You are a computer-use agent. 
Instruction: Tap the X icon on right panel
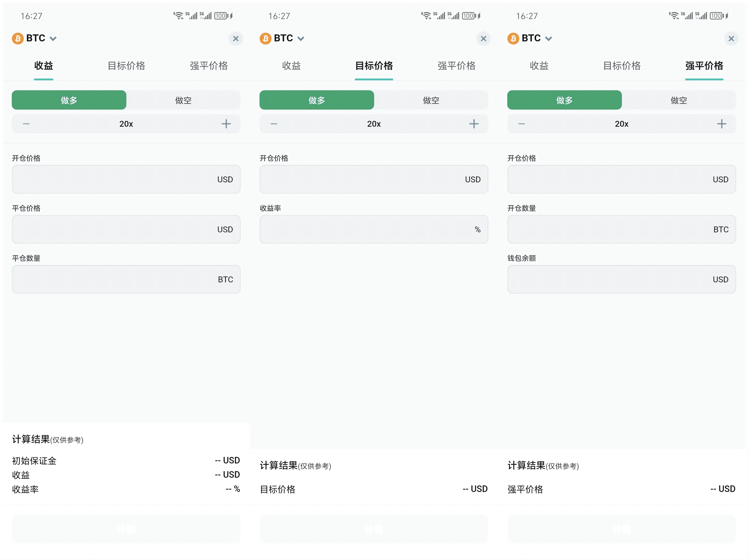tap(731, 39)
